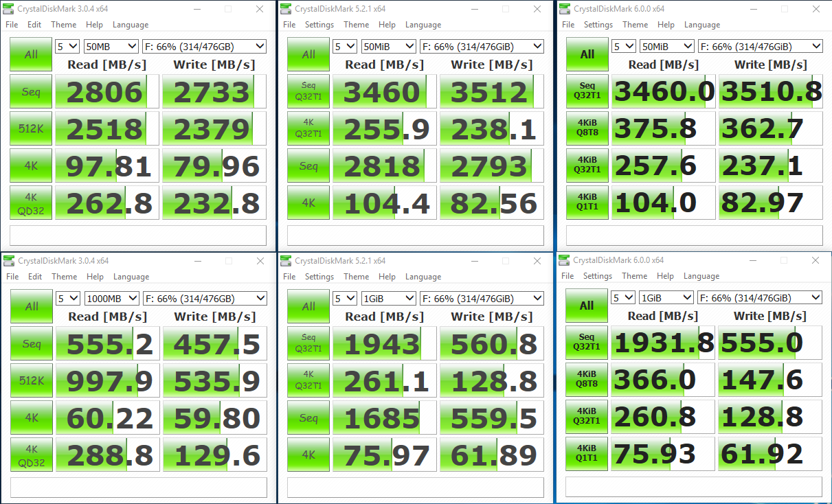Start 4K Q32T1 test in 5.2.1 window with 1GiB
This screenshot has width=832, height=504.
pyautogui.click(x=309, y=380)
